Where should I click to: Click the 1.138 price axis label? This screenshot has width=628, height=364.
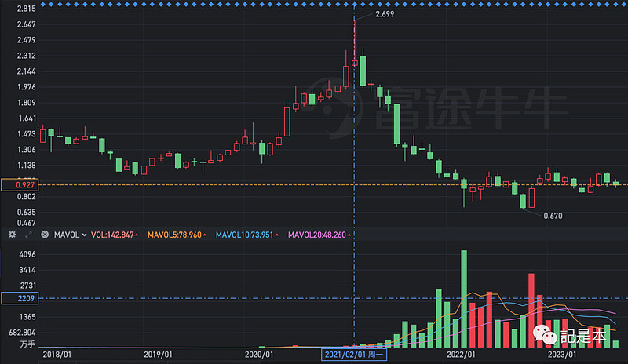coord(27,165)
